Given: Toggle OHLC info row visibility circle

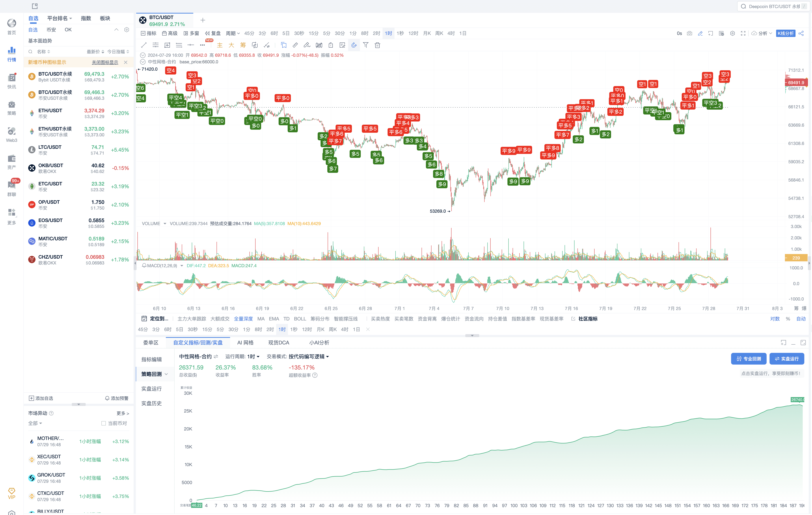Looking at the screenshot, I should [x=143, y=55].
